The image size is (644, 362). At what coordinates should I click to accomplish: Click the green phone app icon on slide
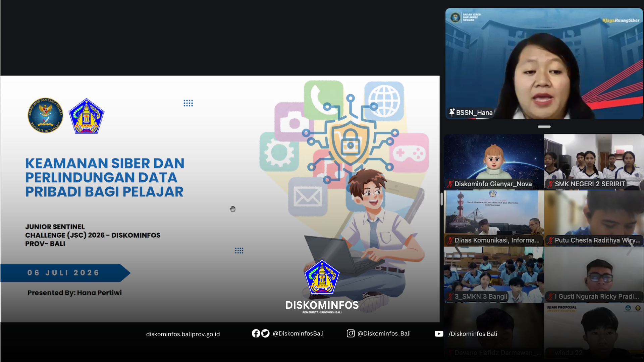click(x=324, y=100)
